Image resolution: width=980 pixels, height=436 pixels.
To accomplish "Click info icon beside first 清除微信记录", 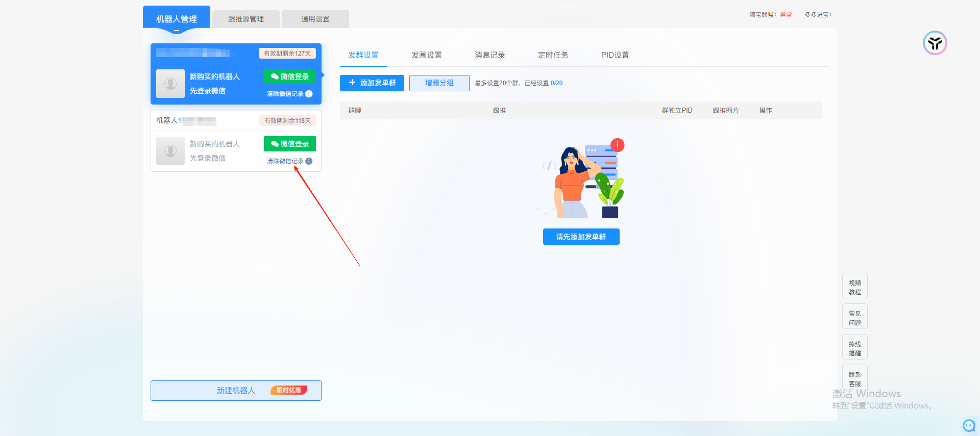I will (309, 94).
